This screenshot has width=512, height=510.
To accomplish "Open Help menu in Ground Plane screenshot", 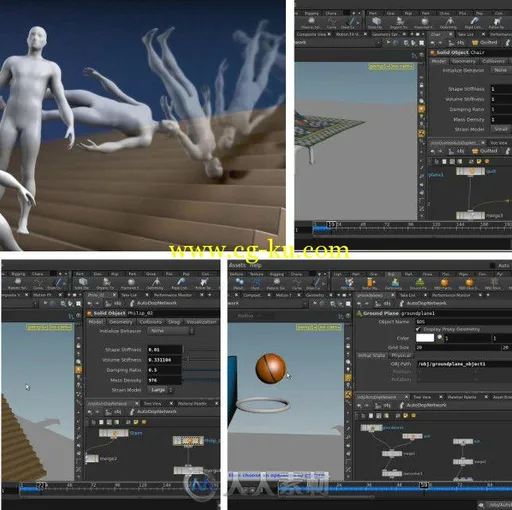I will coord(255,265).
